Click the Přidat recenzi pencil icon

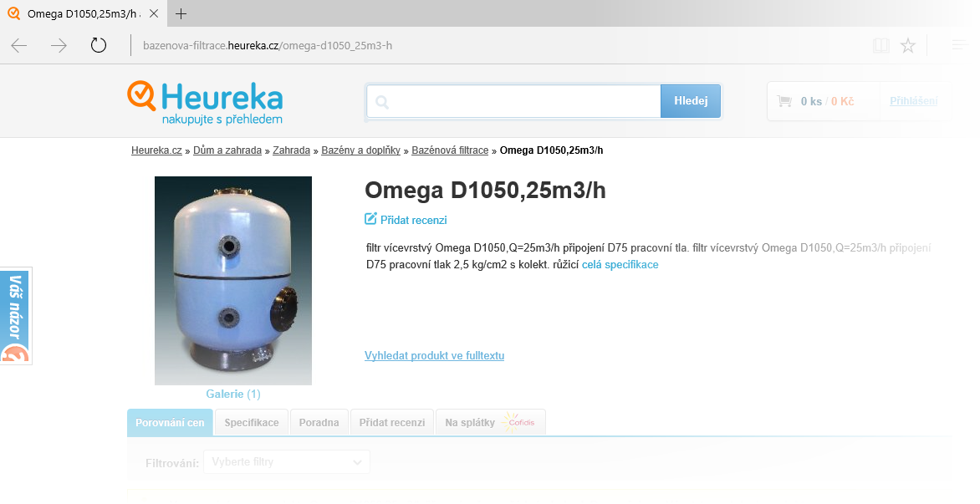pos(370,219)
